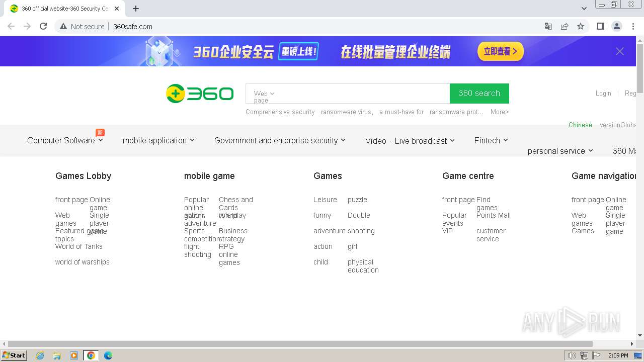This screenshot has width=644, height=362.
Task: Click the 360 logo
Action: [200, 94]
